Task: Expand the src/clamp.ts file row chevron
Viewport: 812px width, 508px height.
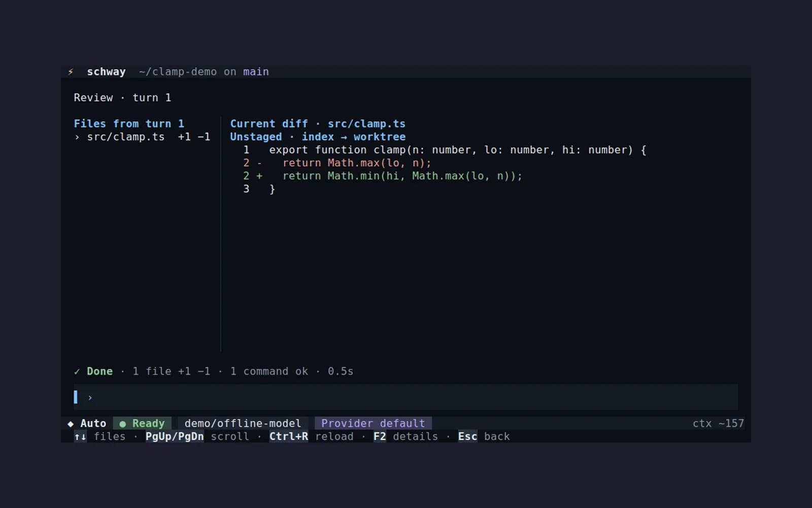Action: [x=77, y=137]
